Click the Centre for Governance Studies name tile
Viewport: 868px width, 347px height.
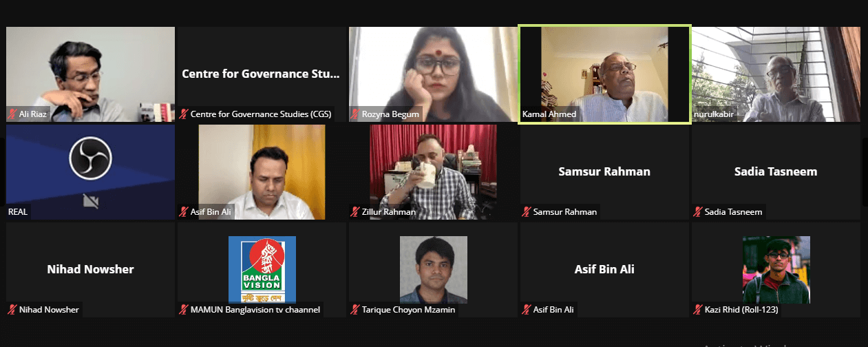[262, 74]
